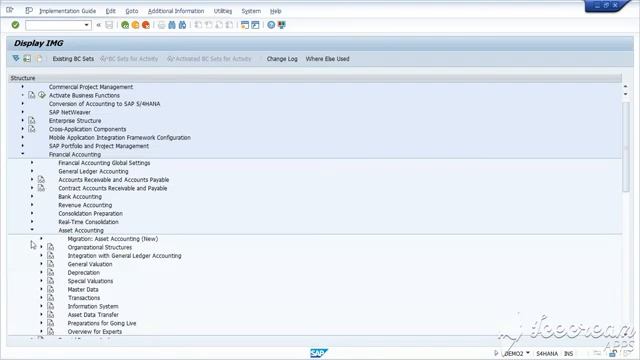Open the command field dropdown arrow
640x360 pixels.
point(87,25)
